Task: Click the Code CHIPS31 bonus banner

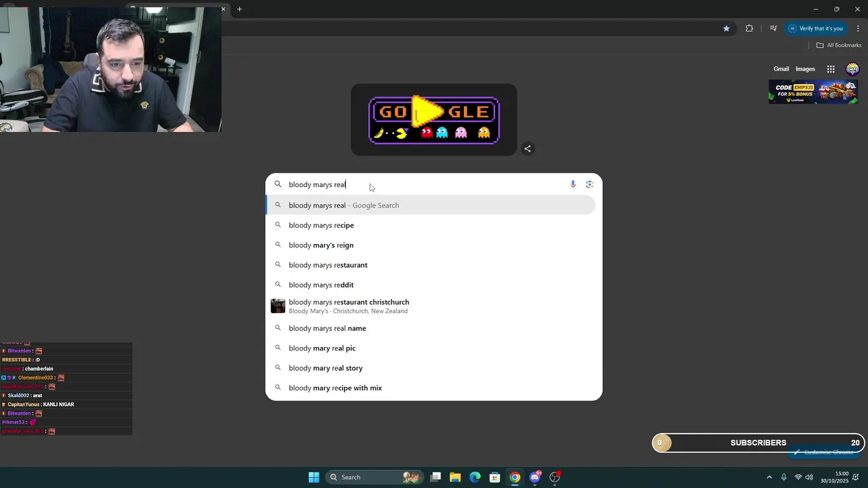Action: click(813, 91)
